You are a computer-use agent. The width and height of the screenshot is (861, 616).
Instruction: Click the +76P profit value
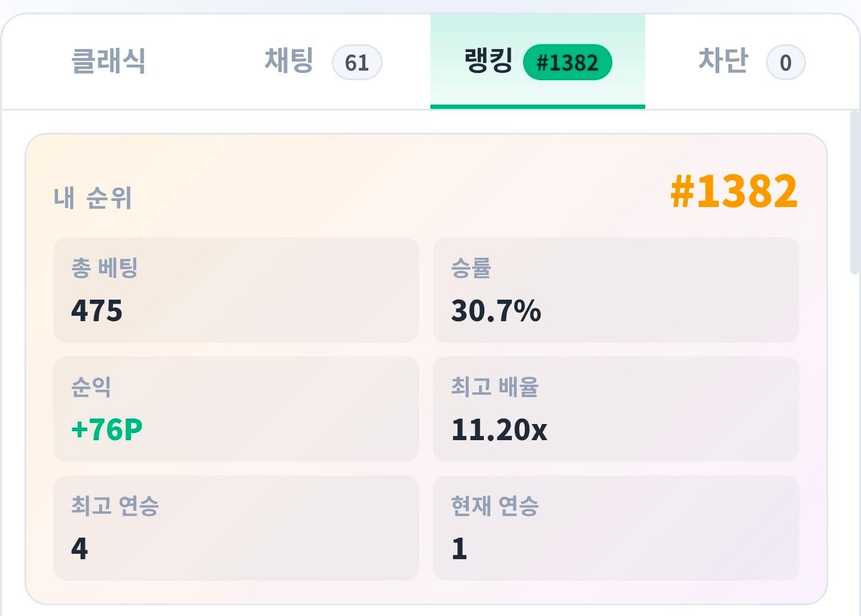(x=107, y=429)
